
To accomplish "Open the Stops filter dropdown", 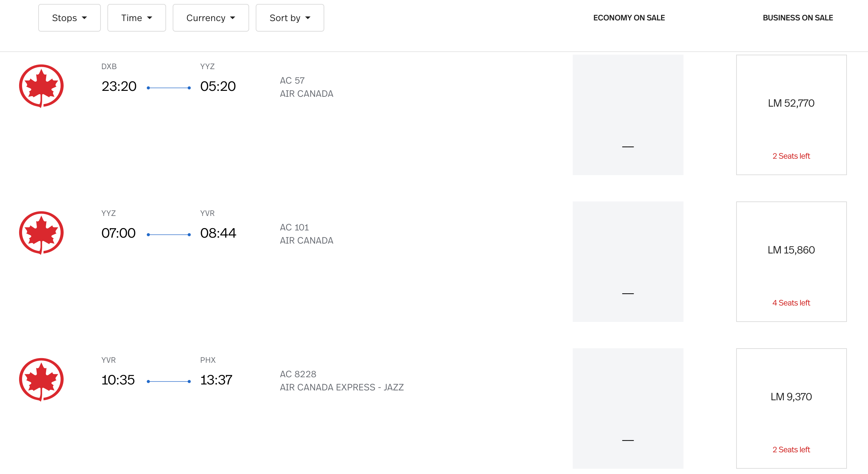I will pos(70,18).
